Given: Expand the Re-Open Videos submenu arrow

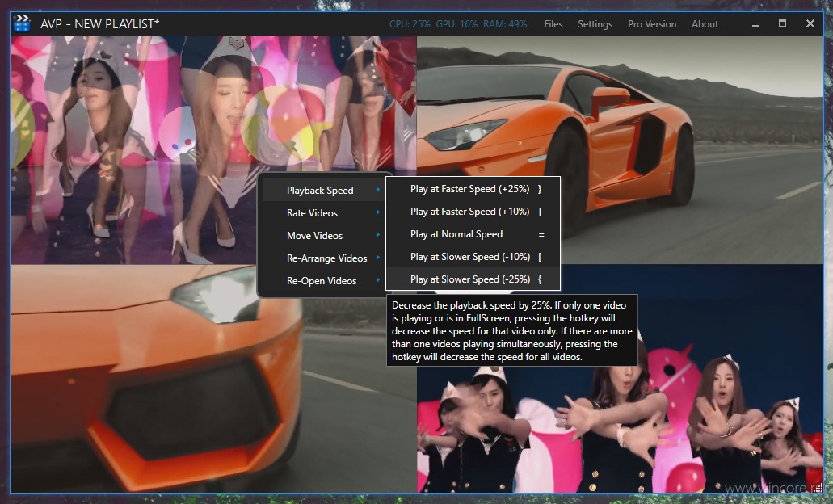Looking at the screenshot, I should (x=378, y=280).
